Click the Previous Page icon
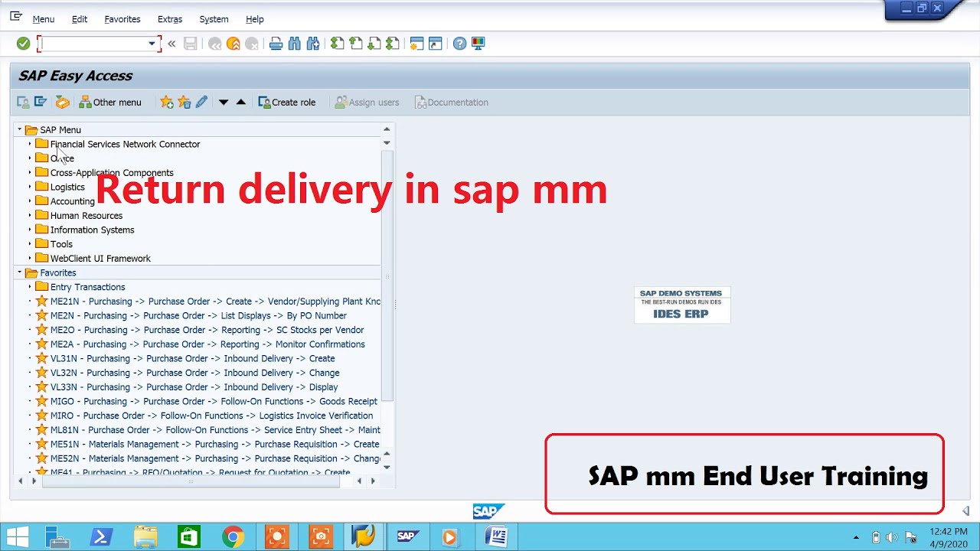Viewport: 980px width, 551px height. coord(356,44)
